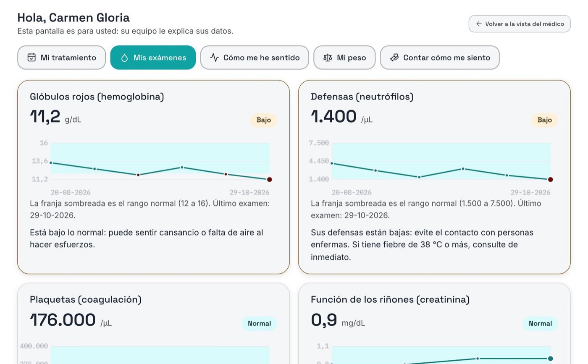Viewport: 588px width, 364px height.
Task: Click the 1.400 /µL value
Action: 341,117
